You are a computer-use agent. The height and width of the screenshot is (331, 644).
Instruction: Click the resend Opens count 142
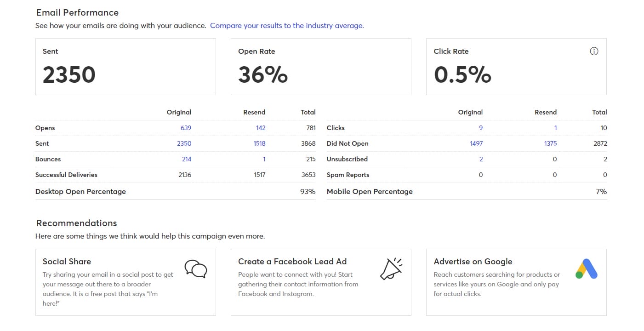tap(261, 128)
